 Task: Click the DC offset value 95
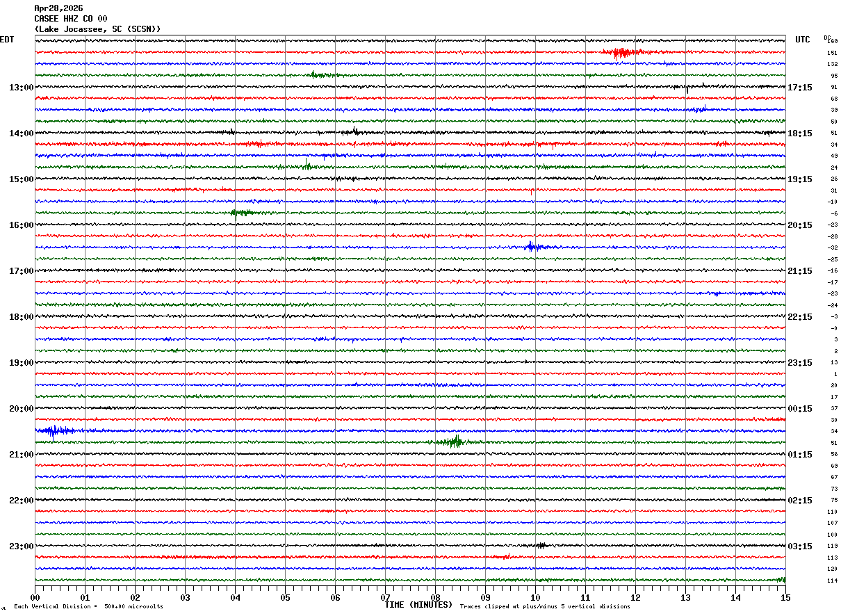(834, 76)
